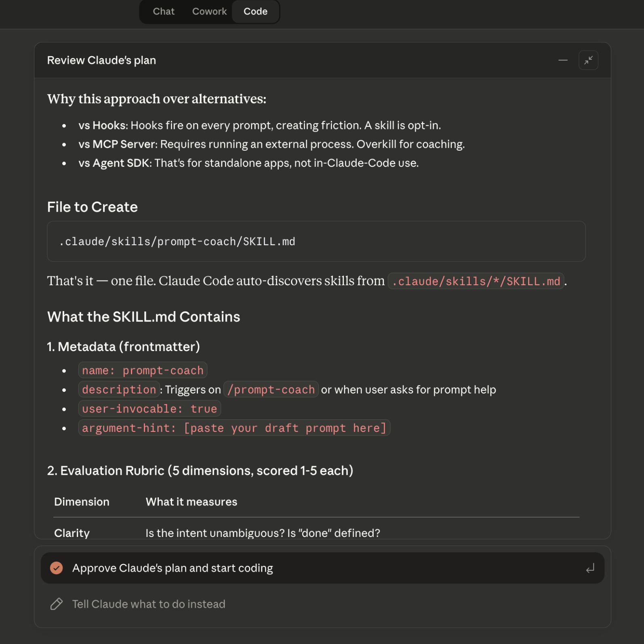Screen dimensions: 644x644
Task: Click the enter arrow icon on approve row
Action: (590, 568)
